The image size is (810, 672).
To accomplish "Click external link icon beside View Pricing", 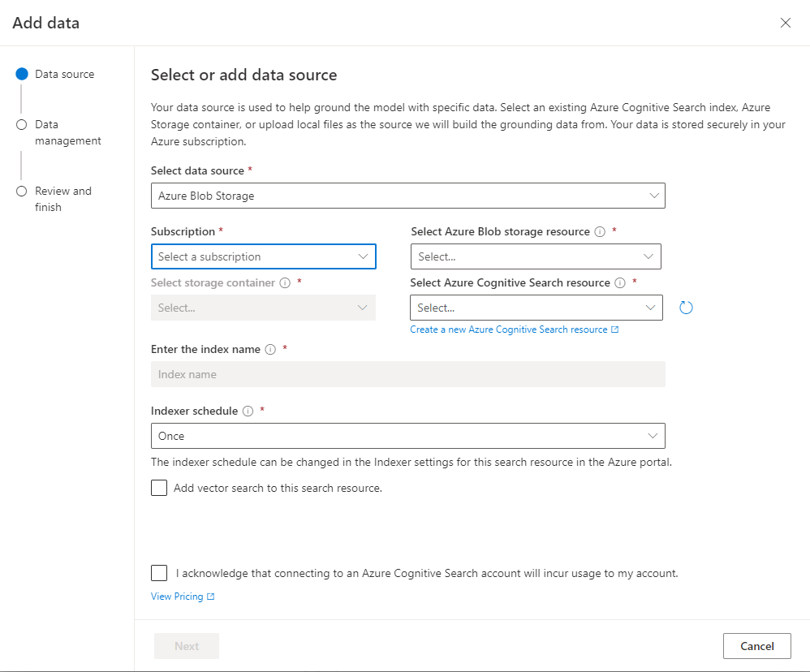I will coord(211,597).
